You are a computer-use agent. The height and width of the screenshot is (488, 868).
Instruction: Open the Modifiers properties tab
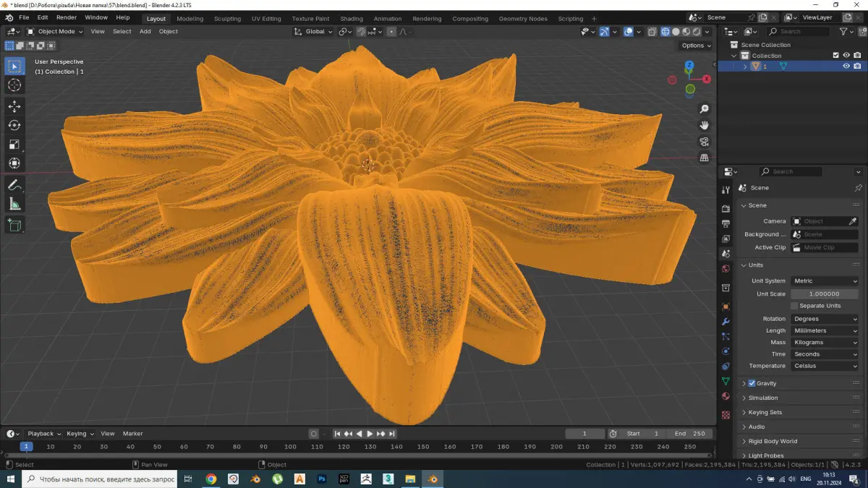[726, 322]
